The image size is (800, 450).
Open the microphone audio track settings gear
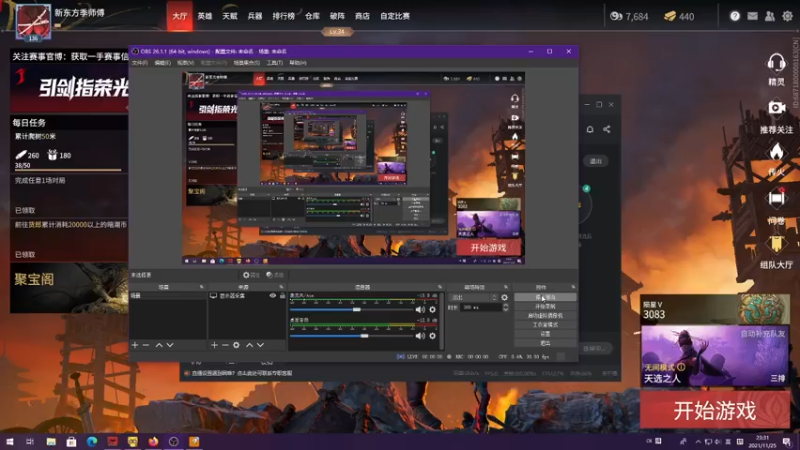[433, 310]
